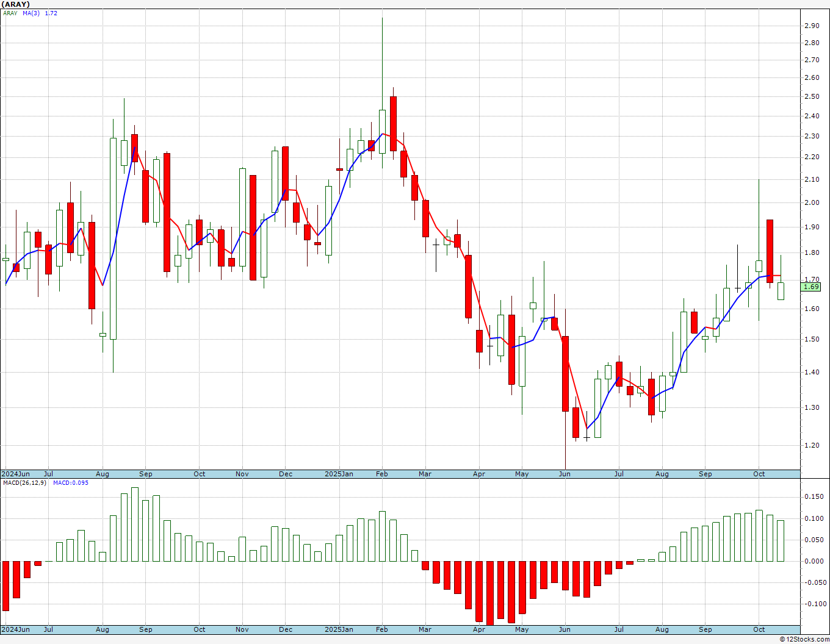Select Nov on the price chart date axis
Image resolution: width=830 pixels, height=644 pixels.
coord(242,474)
